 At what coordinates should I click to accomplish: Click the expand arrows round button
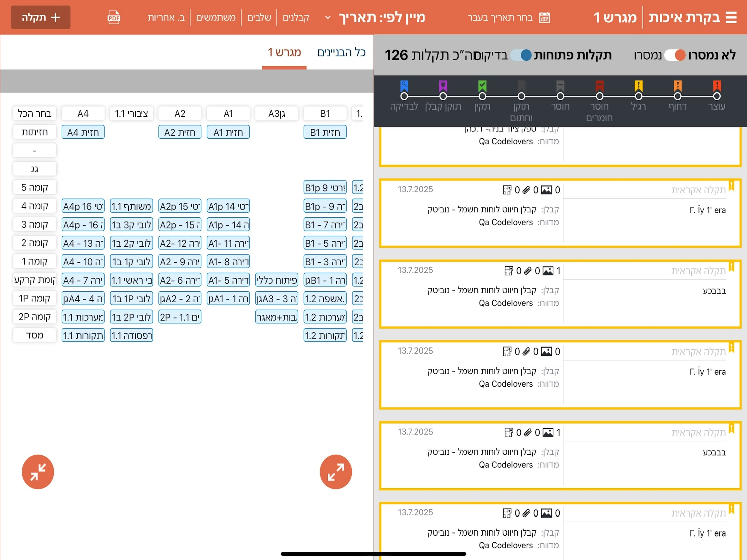336,472
